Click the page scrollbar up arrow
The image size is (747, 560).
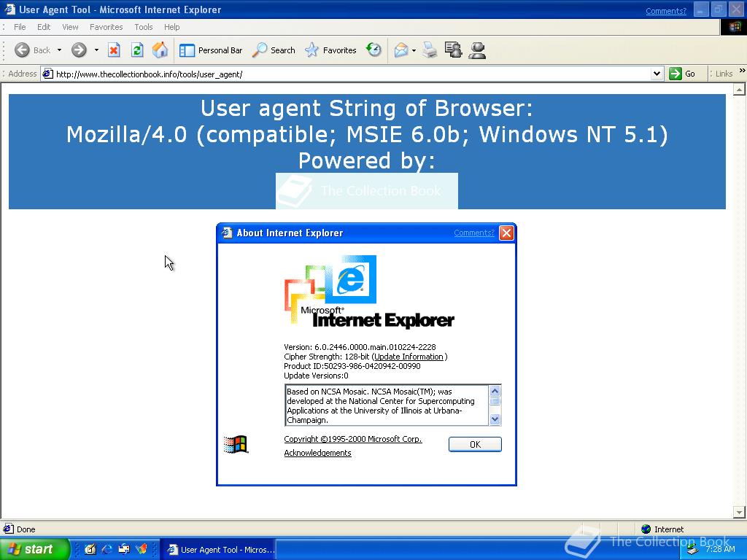click(x=740, y=90)
